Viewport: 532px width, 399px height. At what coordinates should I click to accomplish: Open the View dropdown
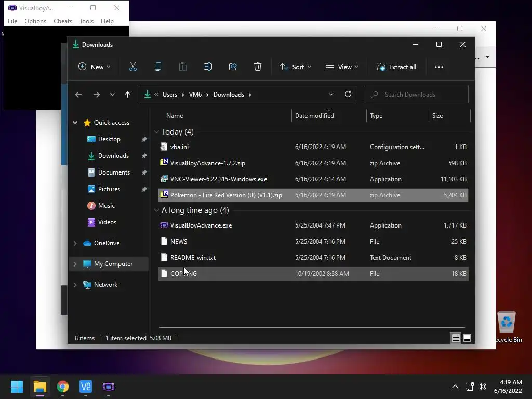pos(342,67)
